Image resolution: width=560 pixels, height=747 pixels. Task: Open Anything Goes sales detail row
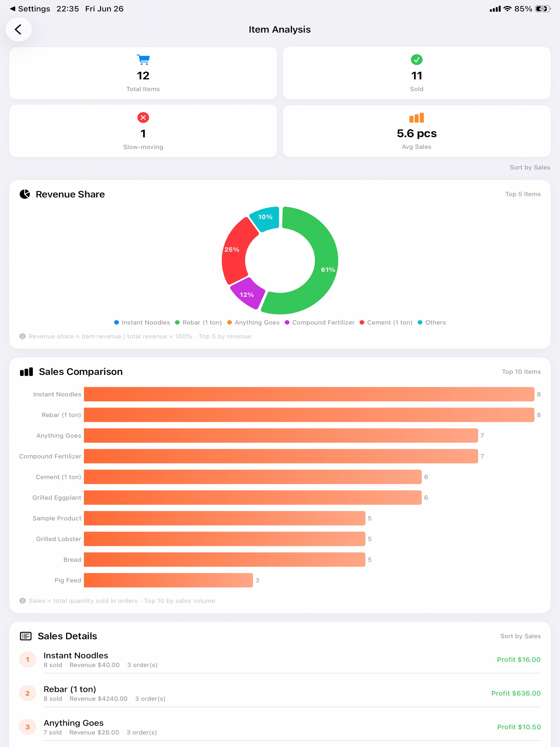280,727
